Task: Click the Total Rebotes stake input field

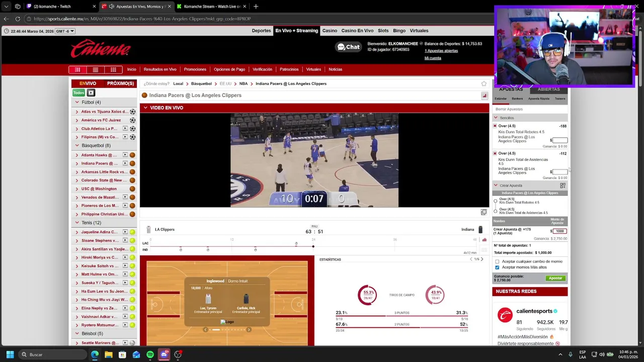Action: click(560, 140)
